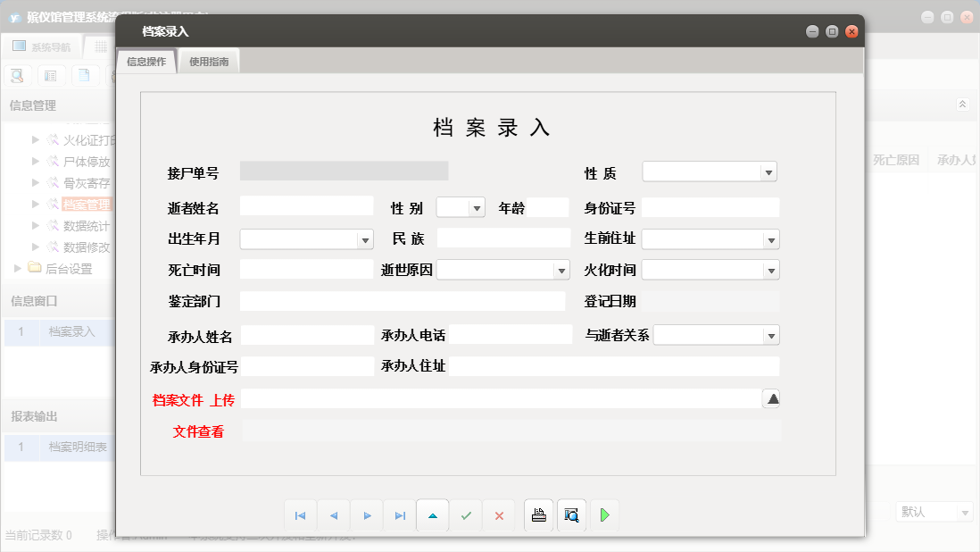
Task: Run the green play action button
Action: point(604,514)
